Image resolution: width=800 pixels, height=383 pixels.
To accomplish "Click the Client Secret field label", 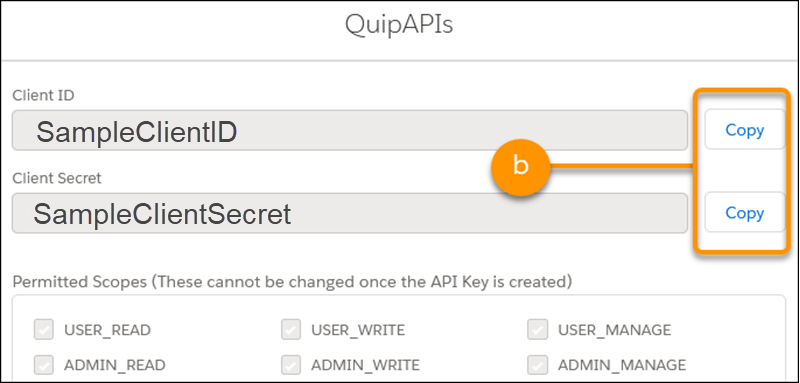I will (57, 178).
